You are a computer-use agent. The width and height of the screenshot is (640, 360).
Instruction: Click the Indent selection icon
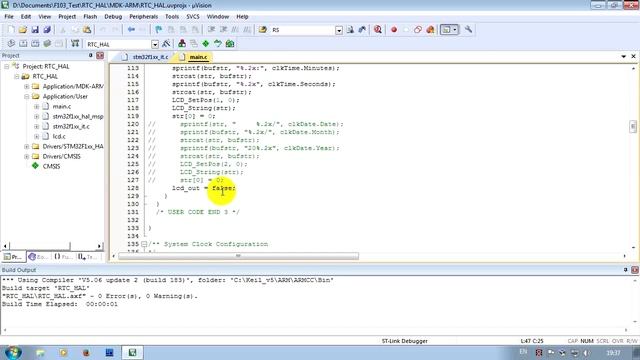(211, 29)
